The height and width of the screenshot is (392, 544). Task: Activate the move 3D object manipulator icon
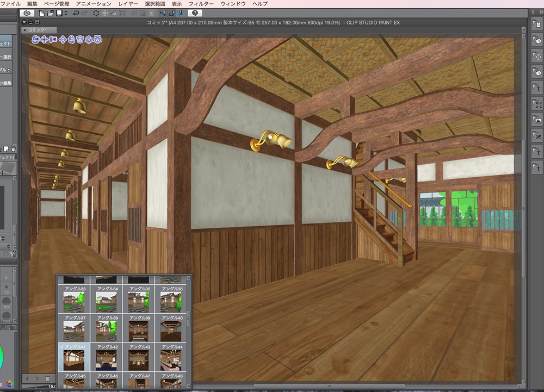click(x=63, y=40)
